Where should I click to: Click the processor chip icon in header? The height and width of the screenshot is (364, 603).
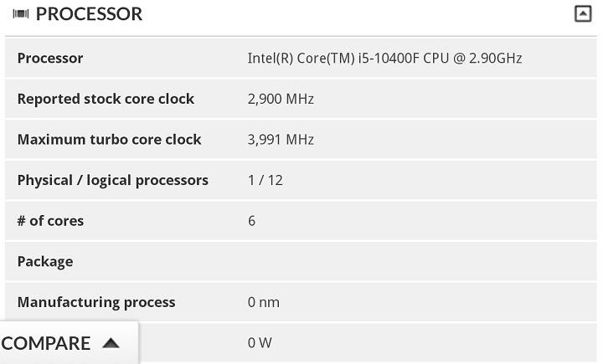pos(22,14)
